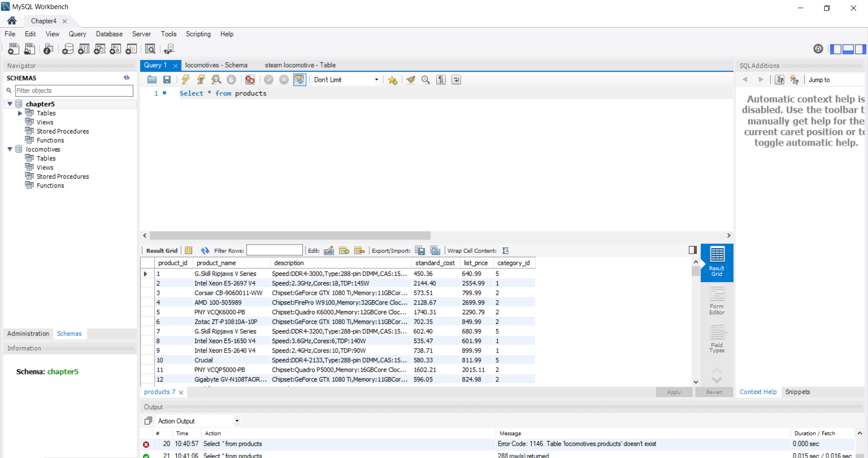The width and height of the screenshot is (868, 458).
Task: Open the Scripting menu
Action: (x=198, y=34)
